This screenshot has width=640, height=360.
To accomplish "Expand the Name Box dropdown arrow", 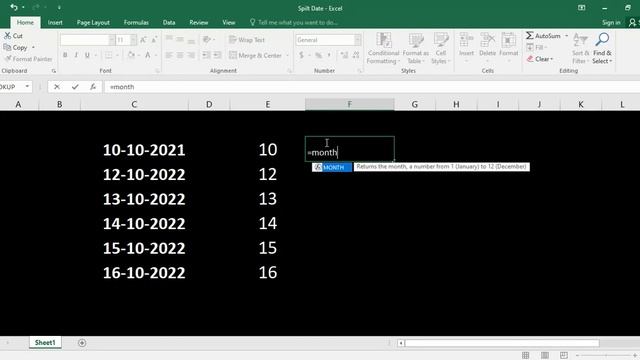I will pos(27,87).
